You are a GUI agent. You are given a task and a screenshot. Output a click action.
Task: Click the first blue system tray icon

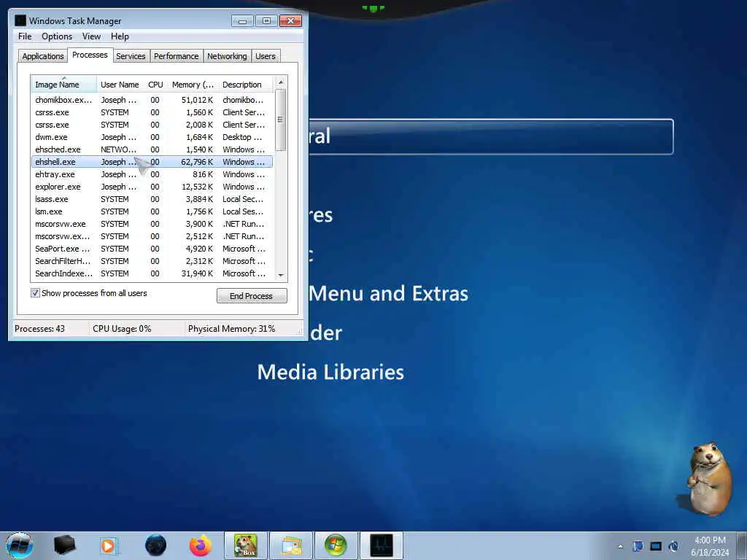coord(638,546)
